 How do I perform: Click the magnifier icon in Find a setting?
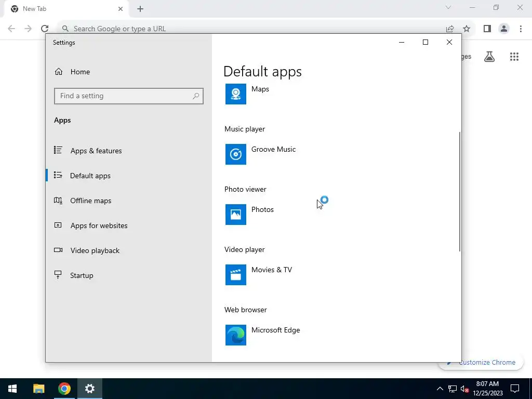196,96
